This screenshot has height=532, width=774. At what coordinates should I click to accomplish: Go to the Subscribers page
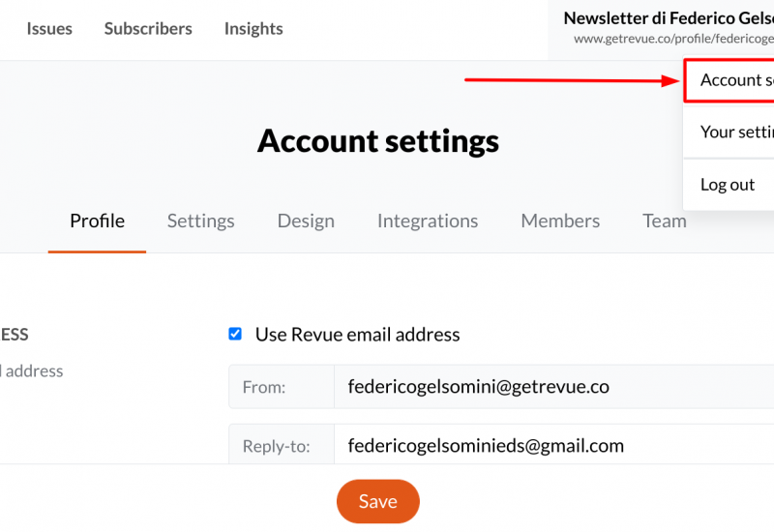point(148,29)
